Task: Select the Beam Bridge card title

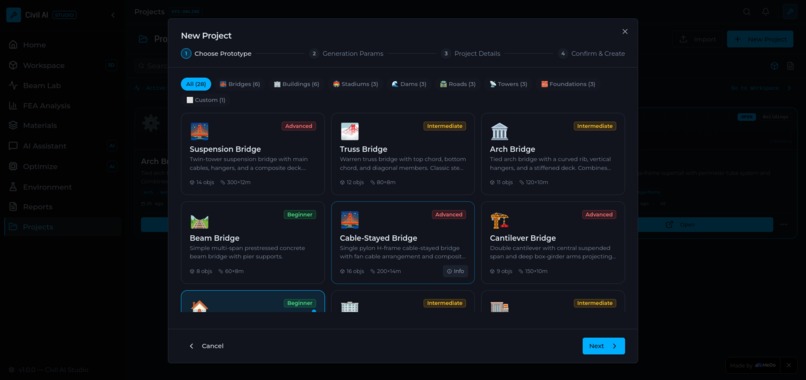Action: (x=214, y=238)
